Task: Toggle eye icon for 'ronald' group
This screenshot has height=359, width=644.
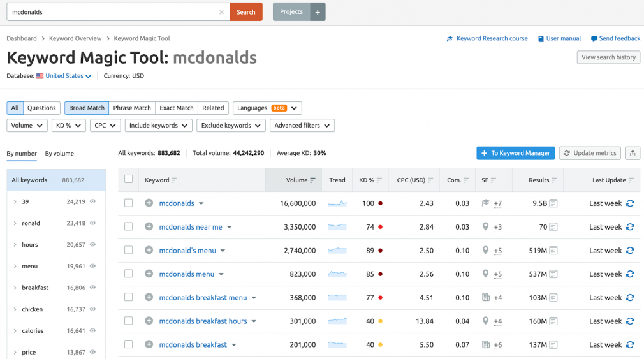Action: pos(93,223)
